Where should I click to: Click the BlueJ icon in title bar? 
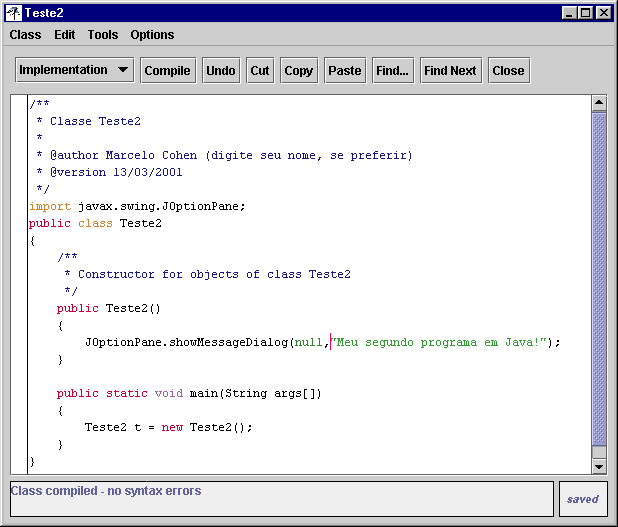(x=14, y=13)
